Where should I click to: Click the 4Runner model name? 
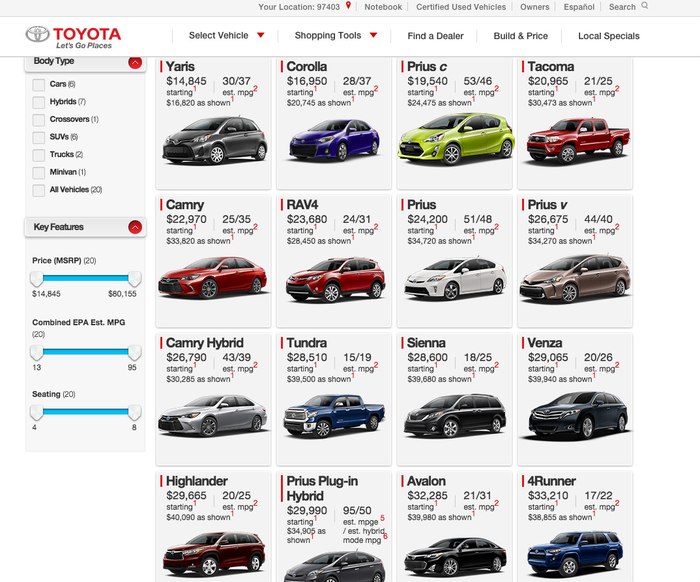tap(551, 481)
